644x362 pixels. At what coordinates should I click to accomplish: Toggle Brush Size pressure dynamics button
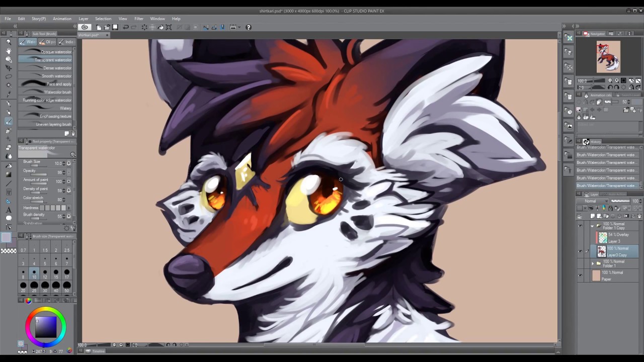(x=69, y=163)
